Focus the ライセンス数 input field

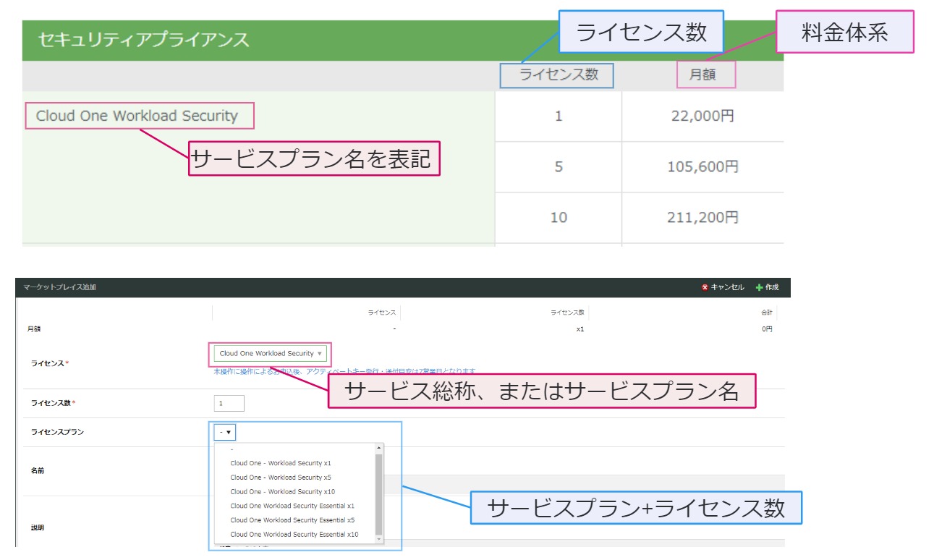[229, 403]
